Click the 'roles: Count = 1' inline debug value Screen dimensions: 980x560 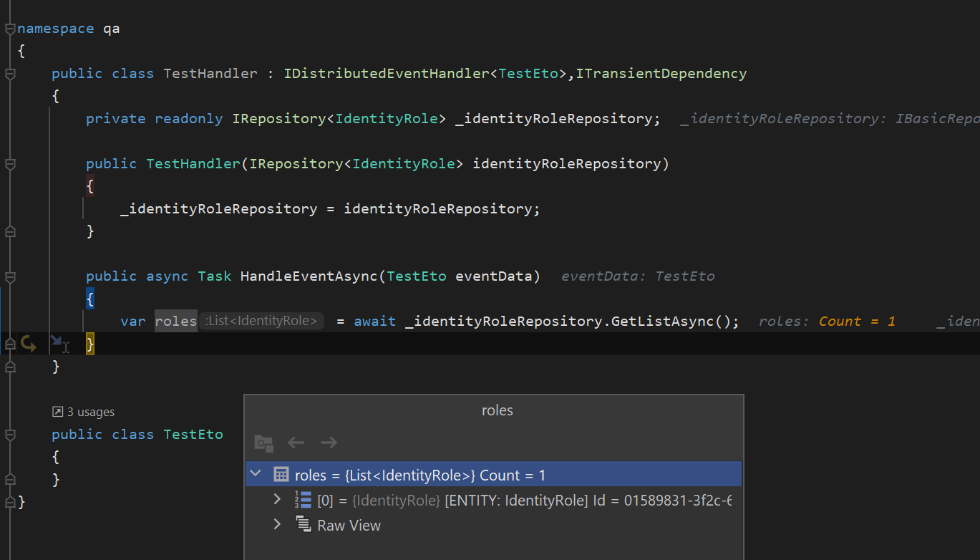pyautogui.click(x=827, y=322)
